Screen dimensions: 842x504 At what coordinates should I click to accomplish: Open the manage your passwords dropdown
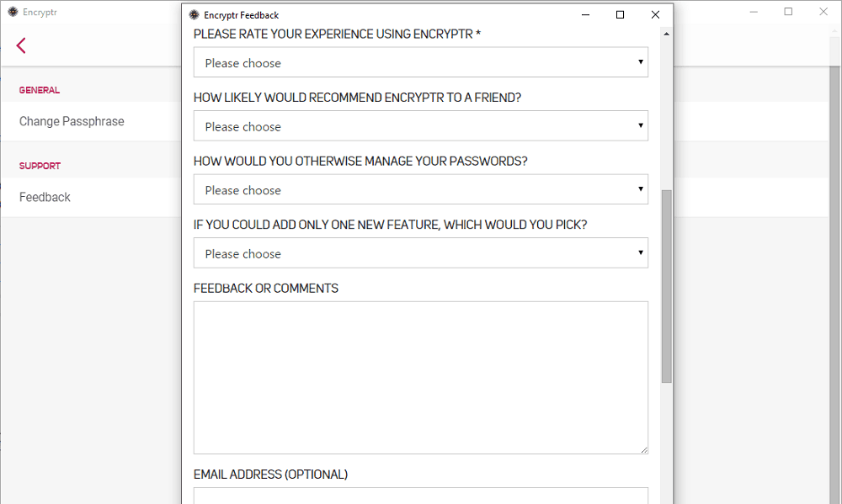pos(421,189)
